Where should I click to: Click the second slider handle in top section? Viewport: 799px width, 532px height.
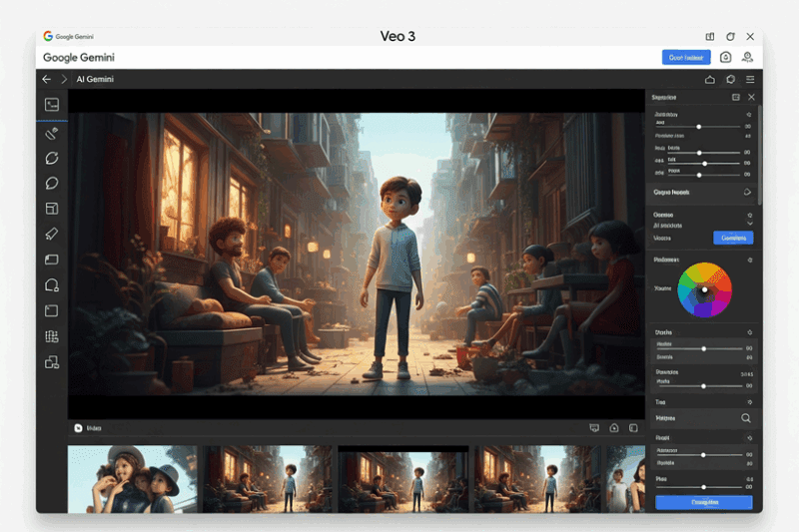699,153
